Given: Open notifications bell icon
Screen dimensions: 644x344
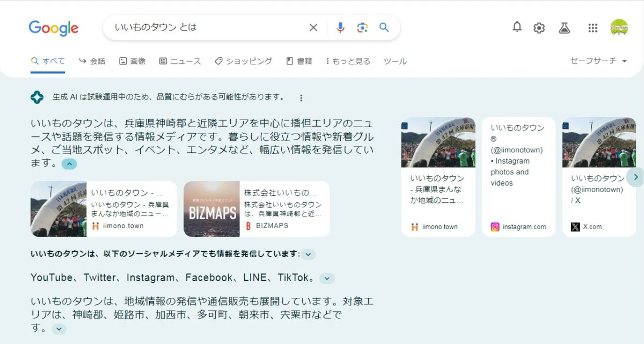Looking at the screenshot, I should [x=517, y=27].
